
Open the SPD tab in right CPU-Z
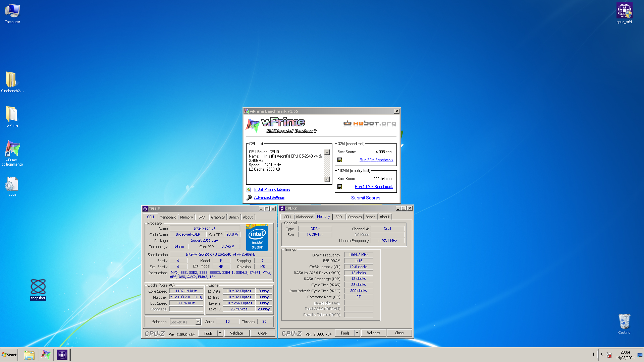[339, 217]
